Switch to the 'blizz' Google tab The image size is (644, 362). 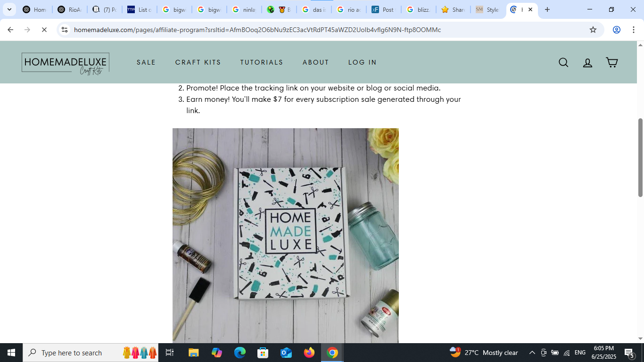click(418, 9)
